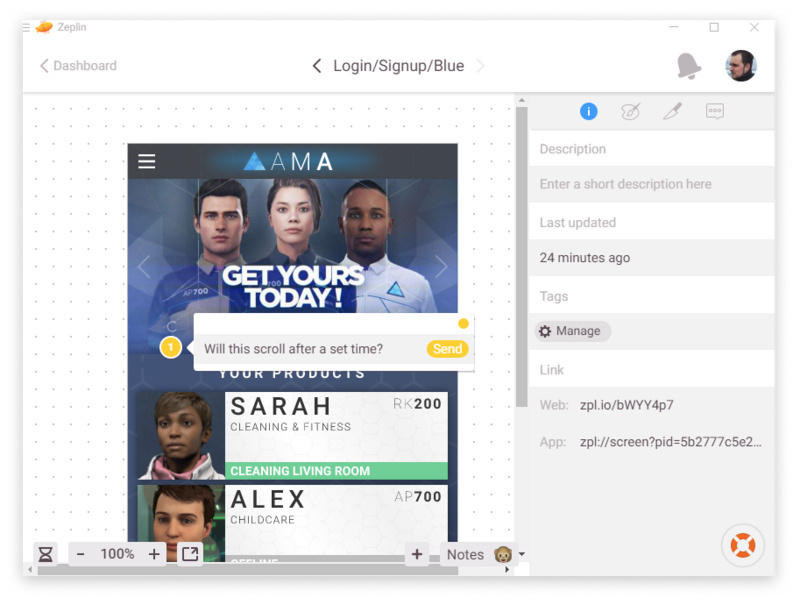Select the yellow note color dot
This screenshot has height=605, width=800.
pos(463,323)
